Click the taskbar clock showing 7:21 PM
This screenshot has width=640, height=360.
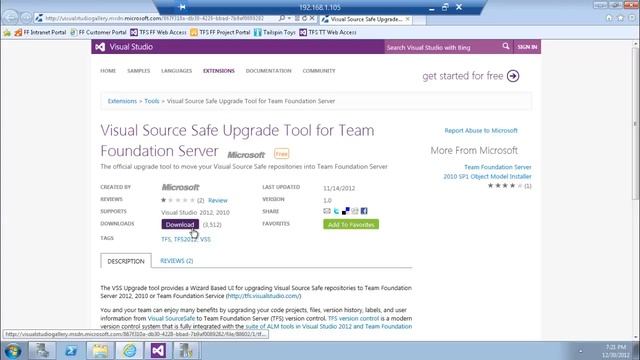pyautogui.click(x=616, y=351)
